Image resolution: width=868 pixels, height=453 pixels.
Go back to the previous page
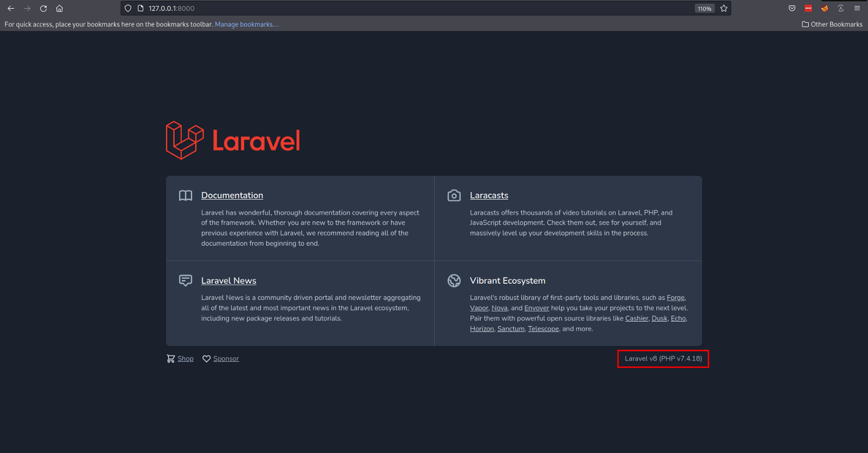tap(11, 8)
